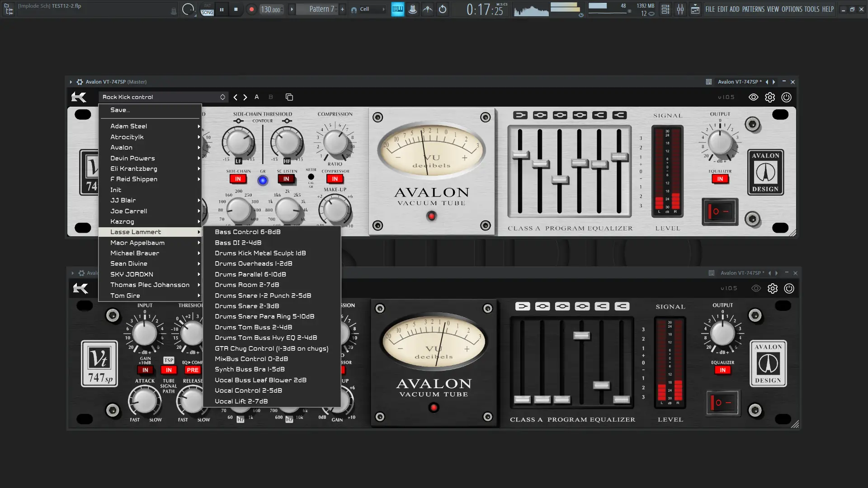
Task: Click upper plugin power bypass icon
Action: (x=787, y=97)
